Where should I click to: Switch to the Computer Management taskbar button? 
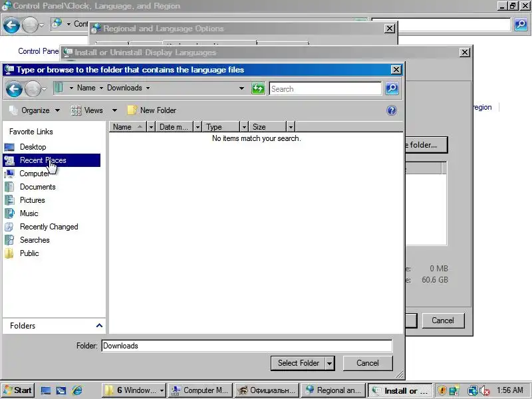pyautogui.click(x=200, y=390)
